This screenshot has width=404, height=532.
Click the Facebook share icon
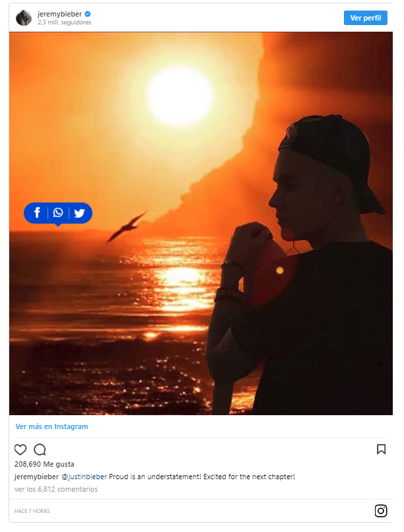click(x=37, y=213)
